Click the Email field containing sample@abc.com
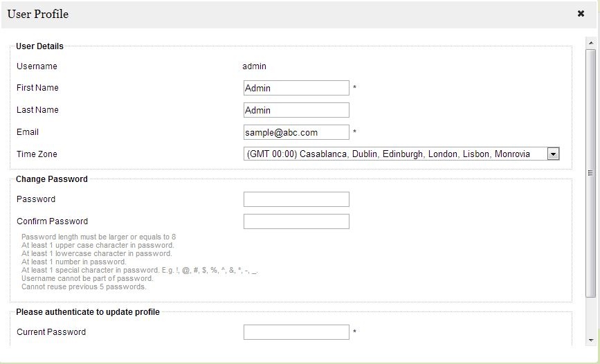600x364 pixels. pyautogui.click(x=296, y=132)
